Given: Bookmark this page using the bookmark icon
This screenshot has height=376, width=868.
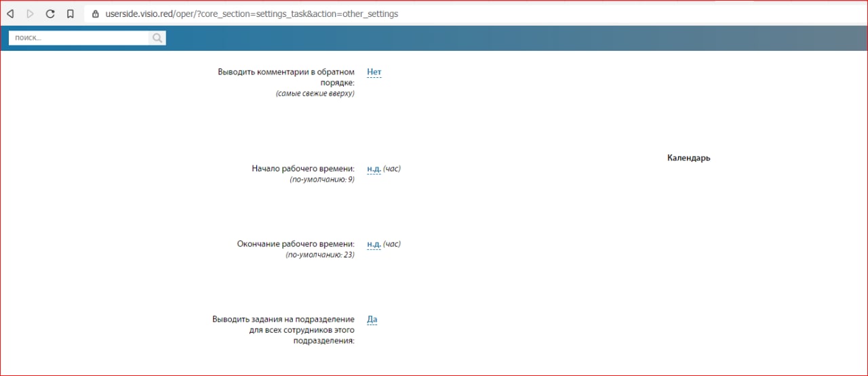Looking at the screenshot, I should tap(70, 14).
